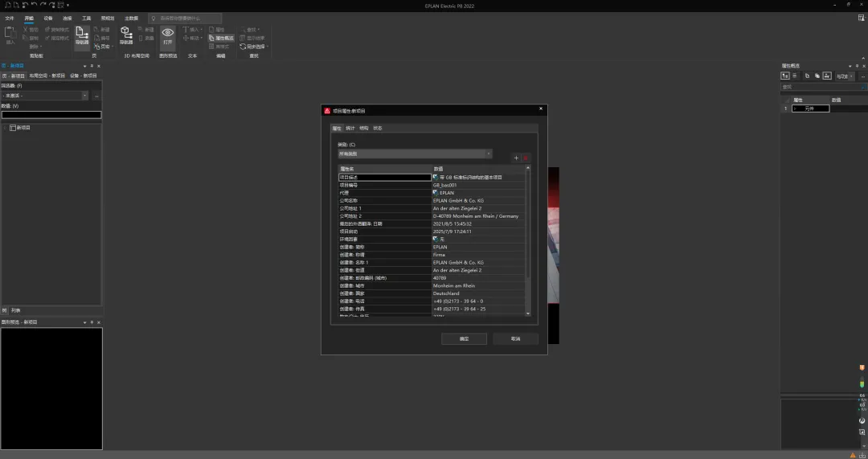Expand the 新项目 tree node
The width and height of the screenshot is (868, 459).
click(6, 128)
